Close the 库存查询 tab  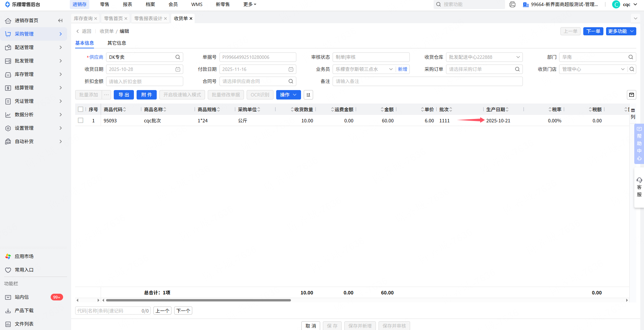coord(96,18)
